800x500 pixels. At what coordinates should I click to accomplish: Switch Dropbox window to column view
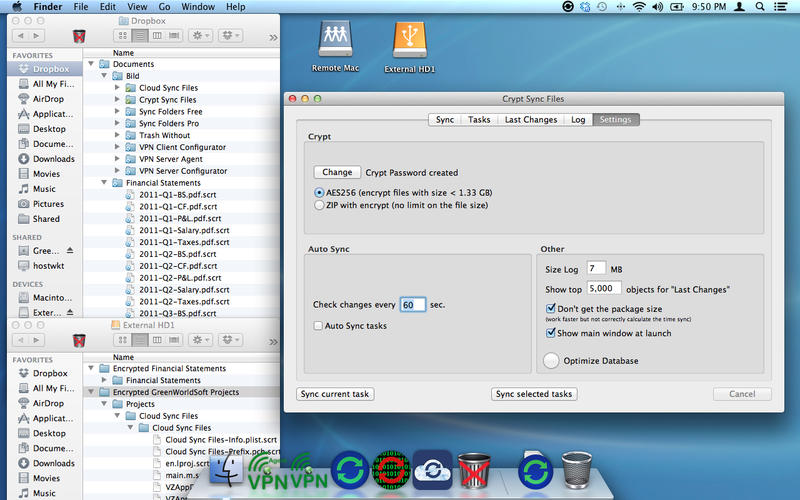[157, 36]
